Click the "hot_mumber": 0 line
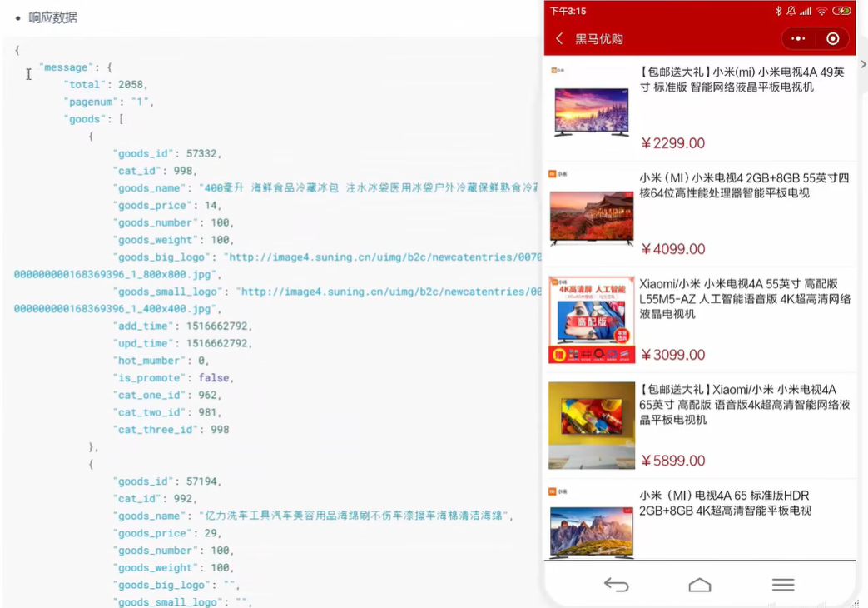 pos(161,361)
